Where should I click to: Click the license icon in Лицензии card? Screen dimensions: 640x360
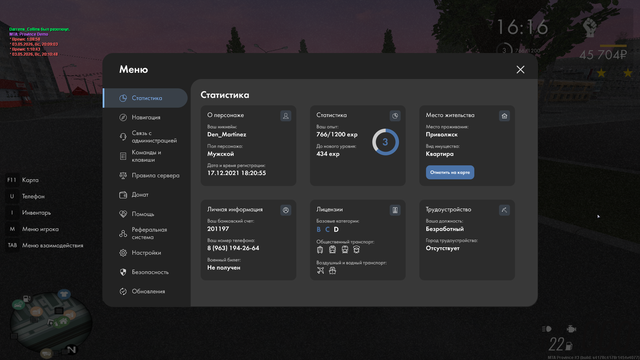pyautogui.click(x=395, y=210)
